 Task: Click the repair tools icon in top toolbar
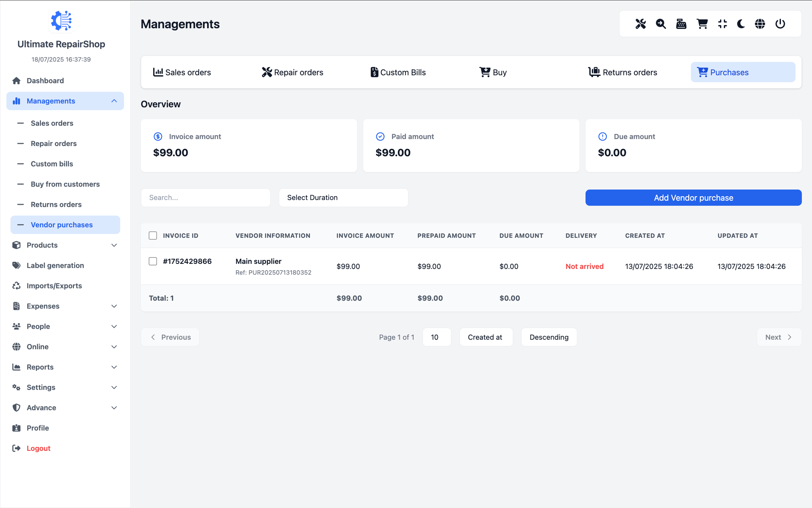[x=640, y=24]
